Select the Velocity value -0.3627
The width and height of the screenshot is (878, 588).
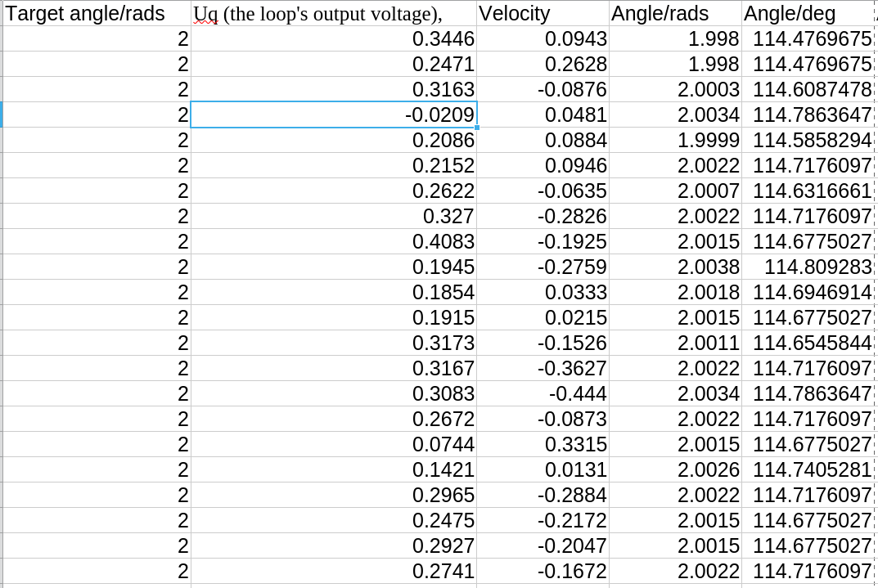(x=543, y=368)
